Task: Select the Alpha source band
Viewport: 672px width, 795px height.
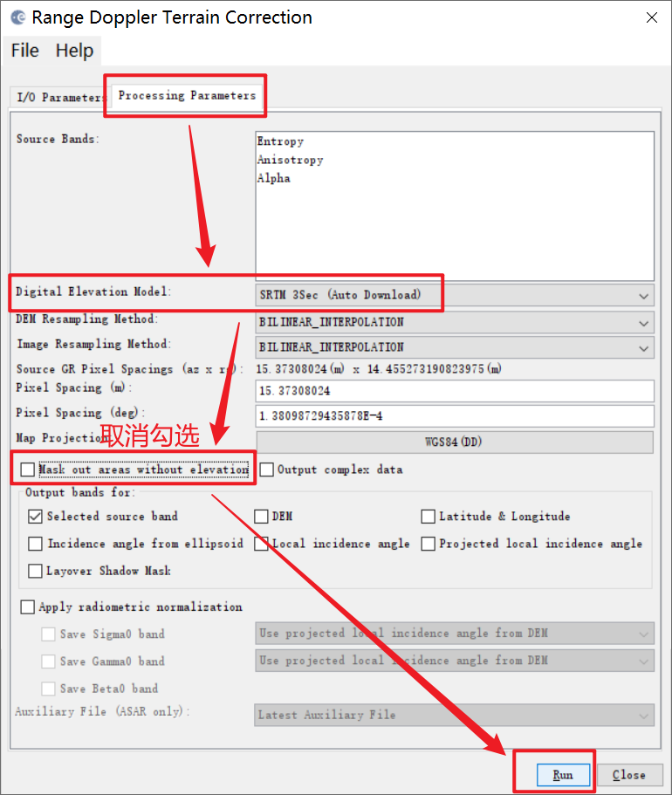Action: tap(274, 179)
